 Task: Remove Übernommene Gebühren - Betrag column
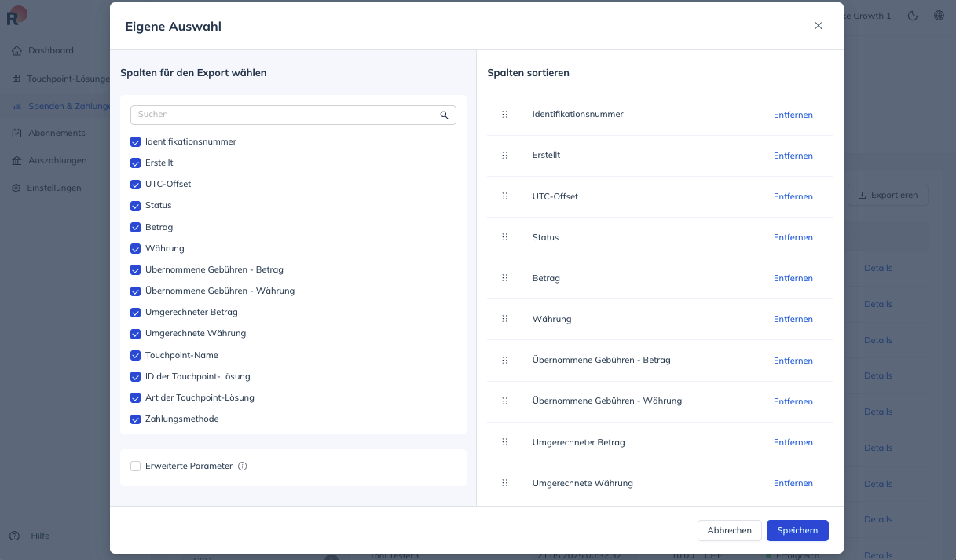(x=793, y=361)
